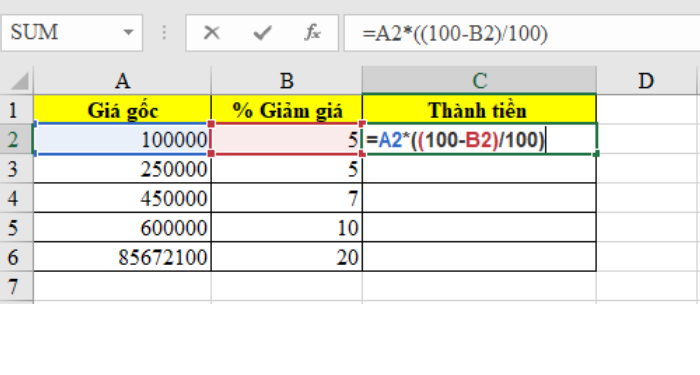The height and width of the screenshot is (375, 700).
Task: Select column C header
Action: (x=479, y=81)
